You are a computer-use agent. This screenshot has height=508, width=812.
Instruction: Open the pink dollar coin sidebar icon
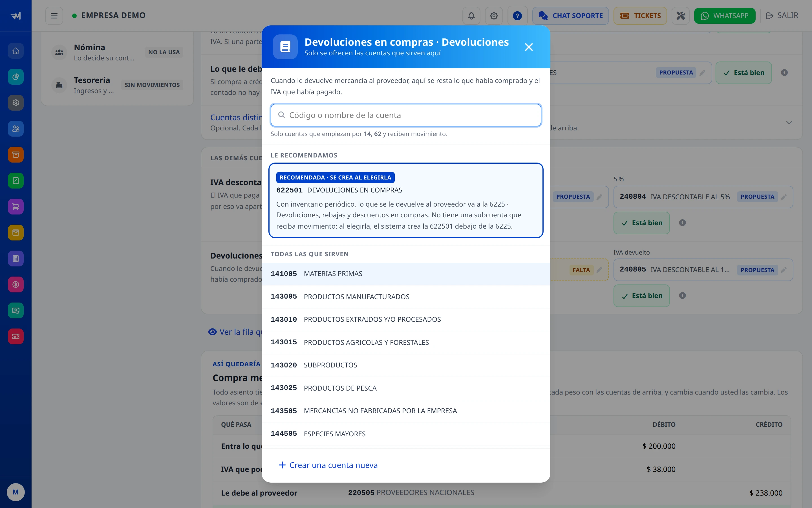[x=16, y=284]
